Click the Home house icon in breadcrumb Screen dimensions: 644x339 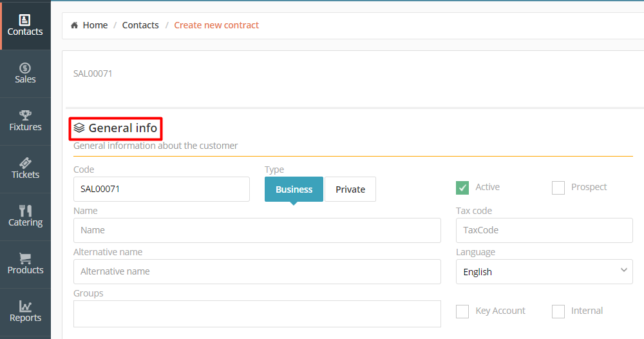coord(74,25)
